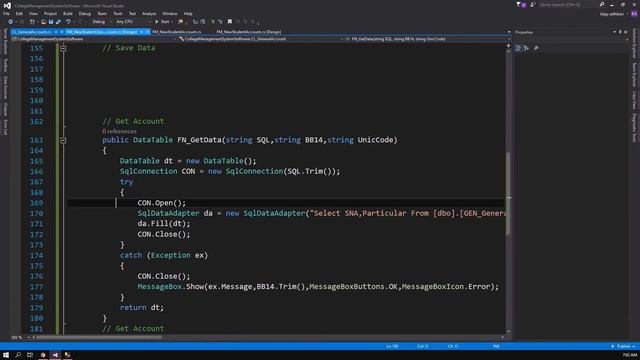Open the Analyze menu
The width and height of the screenshot is (640, 360).
click(149, 13)
